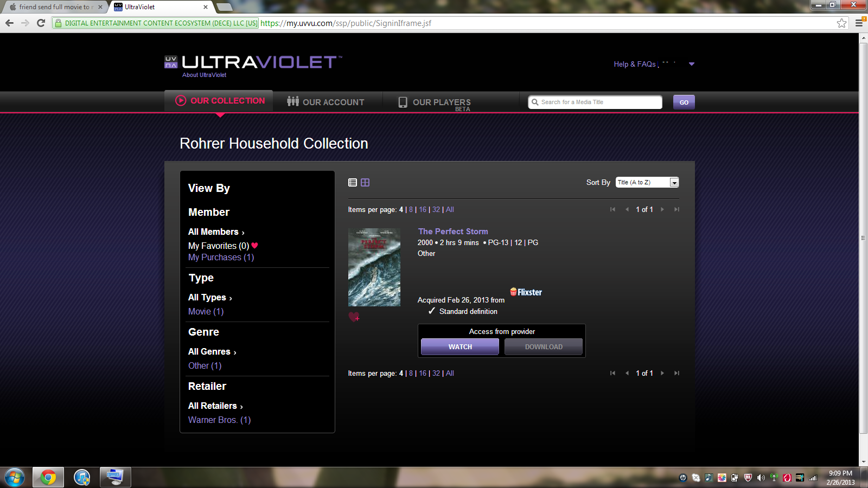The width and height of the screenshot is (868, 488).
Task: Go to previous page in top pager
Action: (x=627, y=209)
